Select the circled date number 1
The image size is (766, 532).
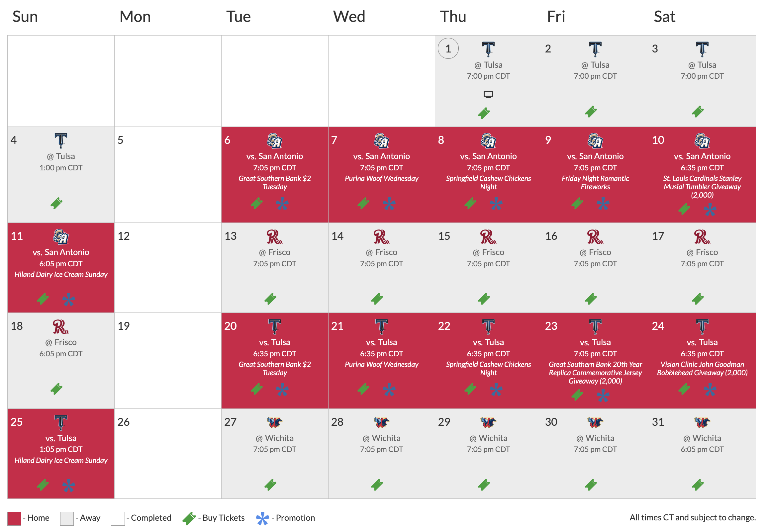pyautogui.click(x=448, y=49)
